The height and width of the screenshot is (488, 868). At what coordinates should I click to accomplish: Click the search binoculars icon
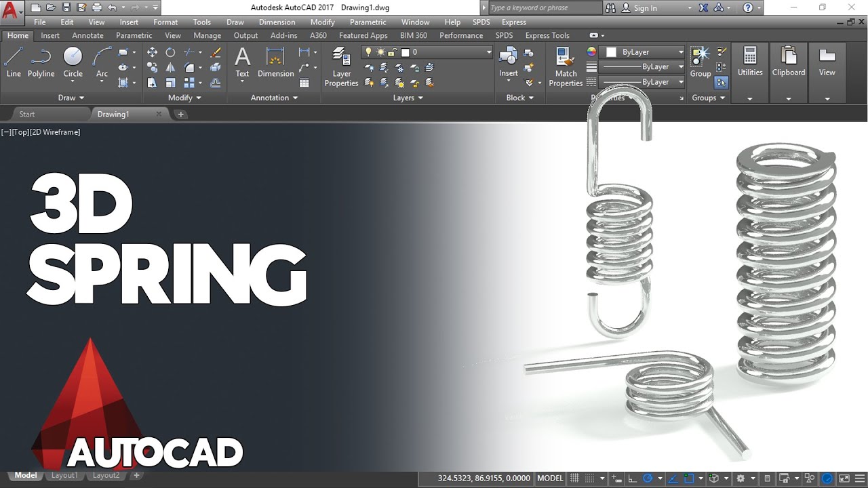pos(610,7)
